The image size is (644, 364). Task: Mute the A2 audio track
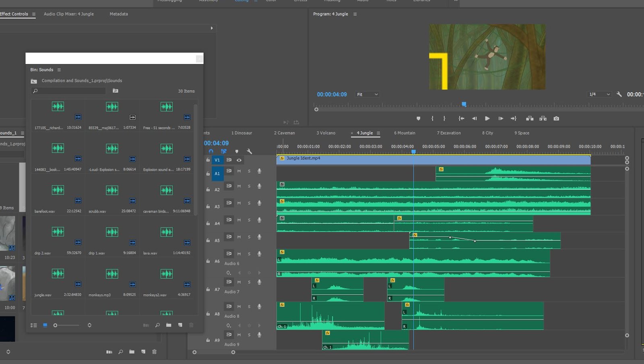(x=239, y=186)
